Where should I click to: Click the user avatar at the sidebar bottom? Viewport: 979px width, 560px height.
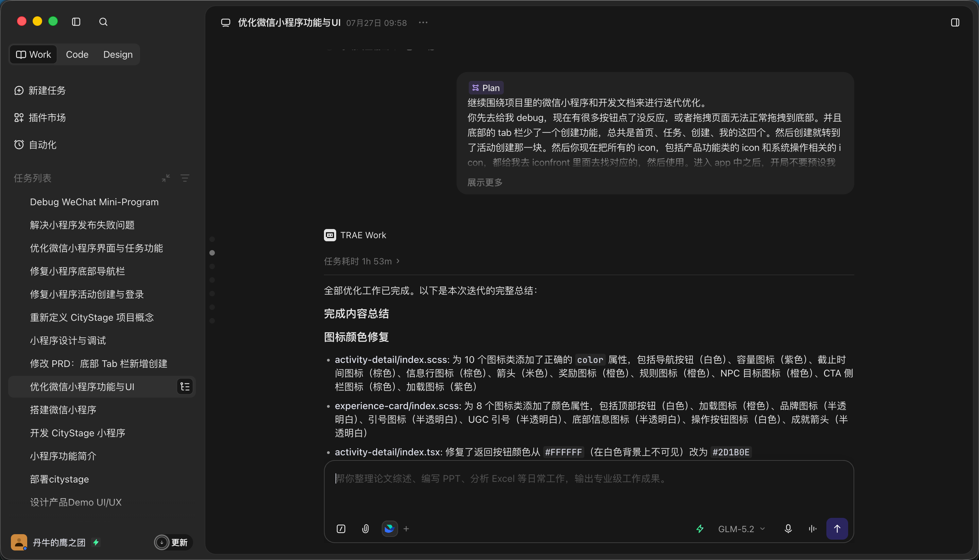point(19,542)
